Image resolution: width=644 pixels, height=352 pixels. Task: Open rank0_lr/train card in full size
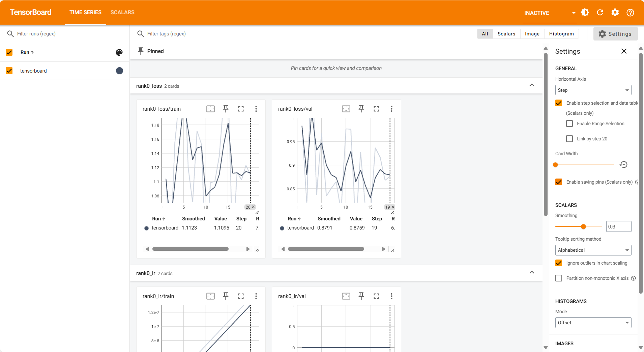pyautogui.click(x=241, y=296)
